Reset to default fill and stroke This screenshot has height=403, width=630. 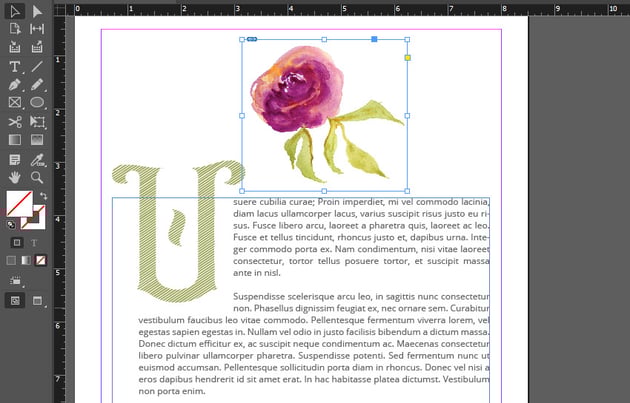11,225
